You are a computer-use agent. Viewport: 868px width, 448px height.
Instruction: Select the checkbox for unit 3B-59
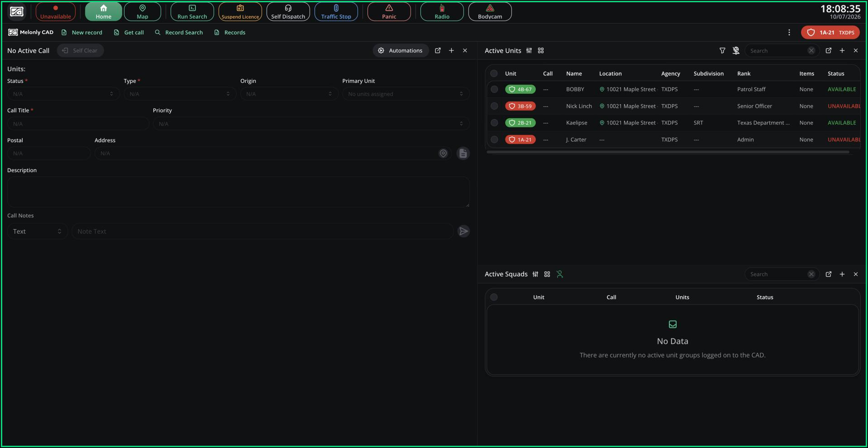click(494, 106)
